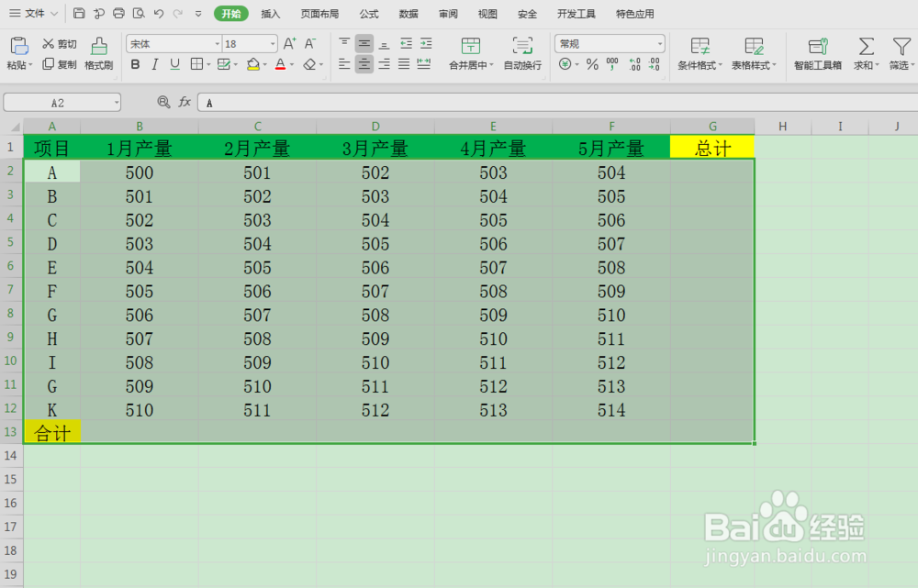The image size is (918, 588).
Task: Open the number format dropdown 常规
Action: coord(660,44)
